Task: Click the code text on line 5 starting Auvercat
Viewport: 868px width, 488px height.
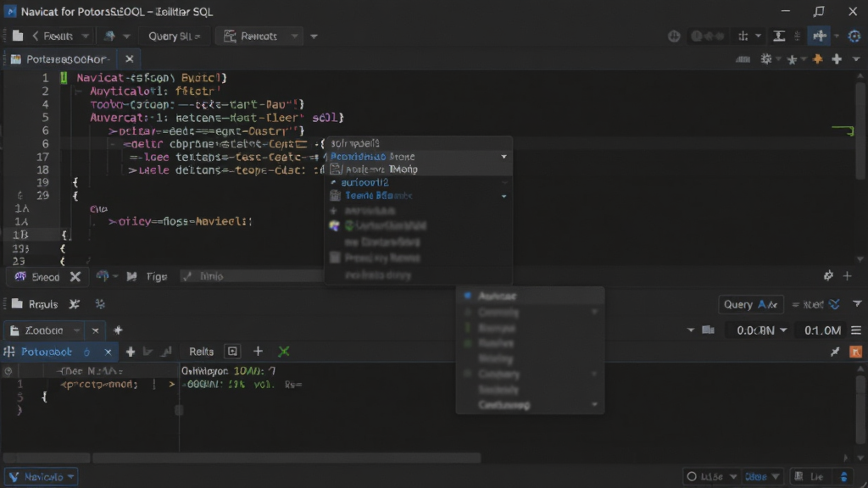Action: click(217, 118)
